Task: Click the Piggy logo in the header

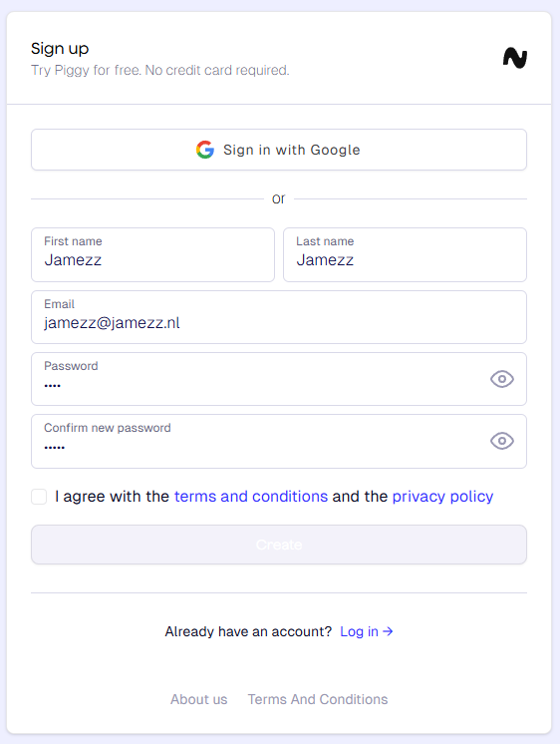Action: tap(515, 58)
